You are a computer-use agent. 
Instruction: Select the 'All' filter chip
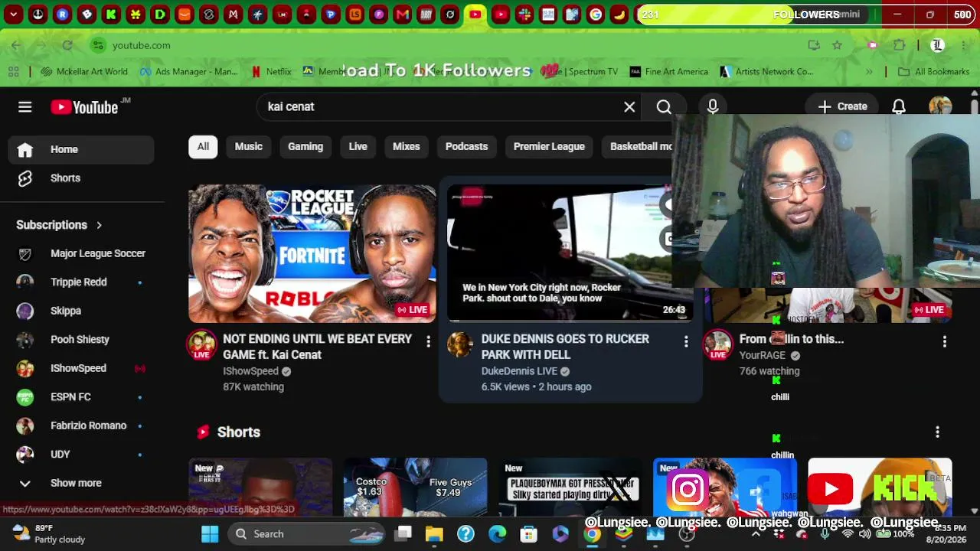[x=203, y=146]
